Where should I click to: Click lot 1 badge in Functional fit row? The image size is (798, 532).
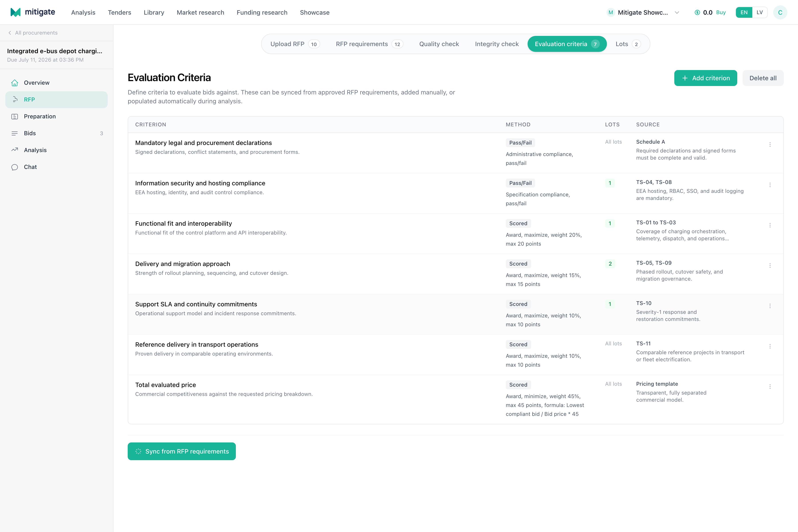610,223
